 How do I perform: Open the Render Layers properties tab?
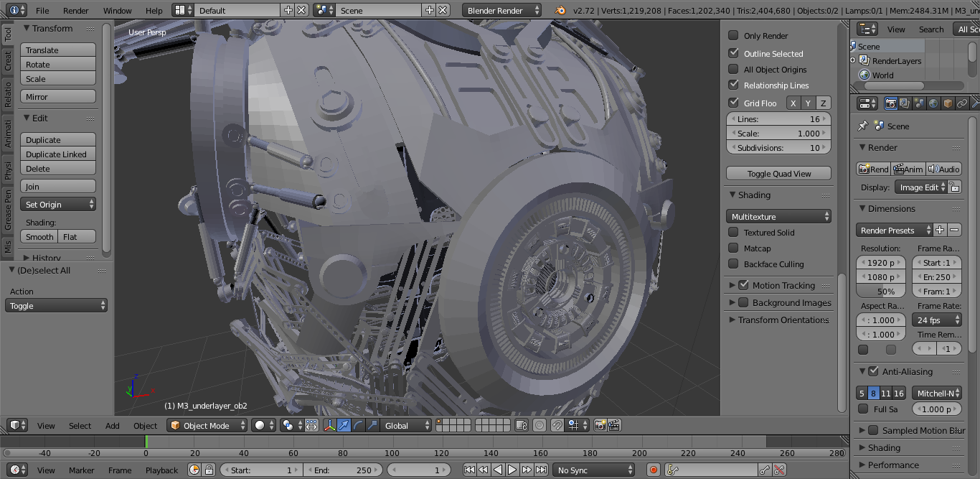[x=905, y=103]
